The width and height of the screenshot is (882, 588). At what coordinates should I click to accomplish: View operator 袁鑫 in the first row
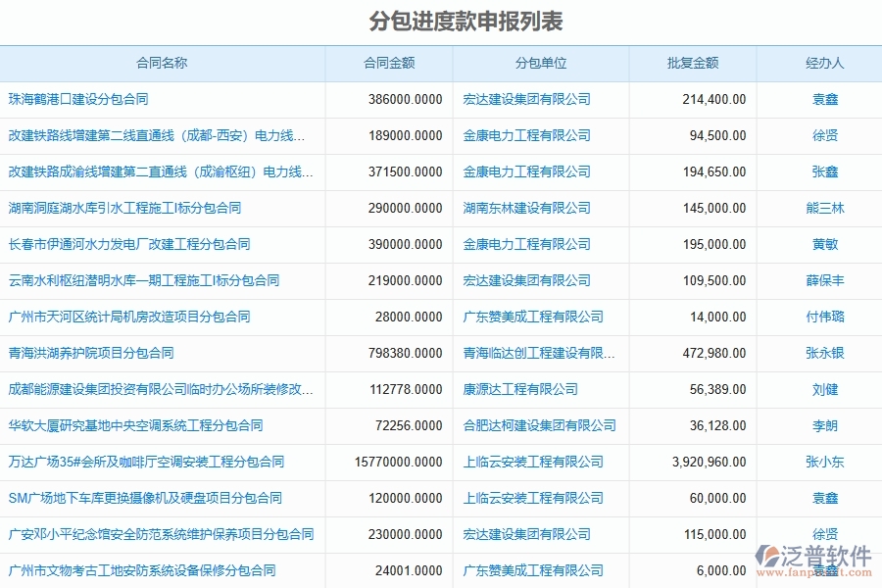point(818,99)
